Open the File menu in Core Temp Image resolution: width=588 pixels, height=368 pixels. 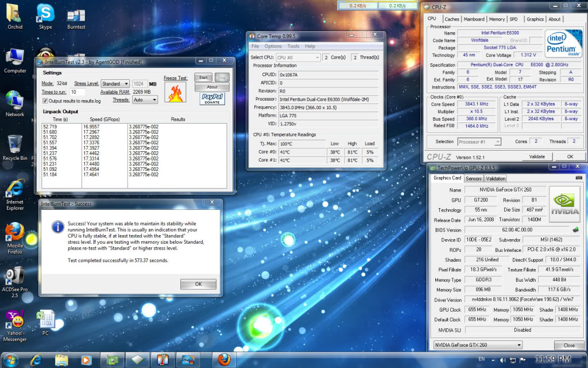[x=255, y=46]
